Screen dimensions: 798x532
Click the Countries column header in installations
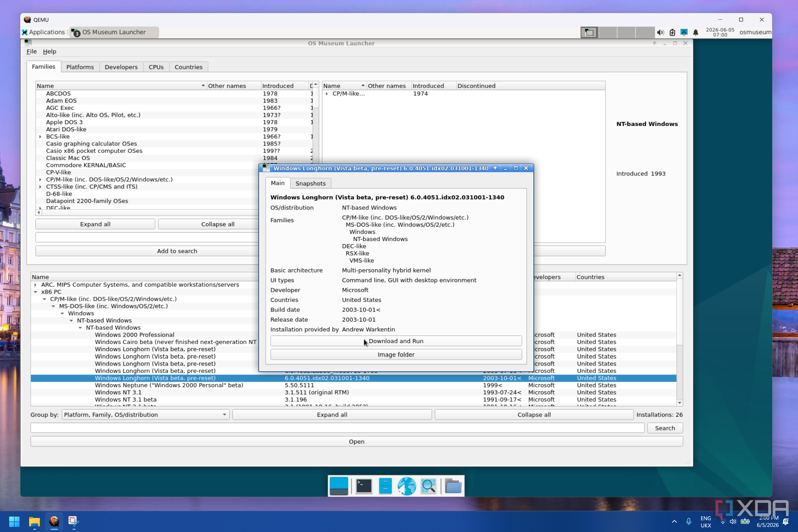tap(625, 277)
